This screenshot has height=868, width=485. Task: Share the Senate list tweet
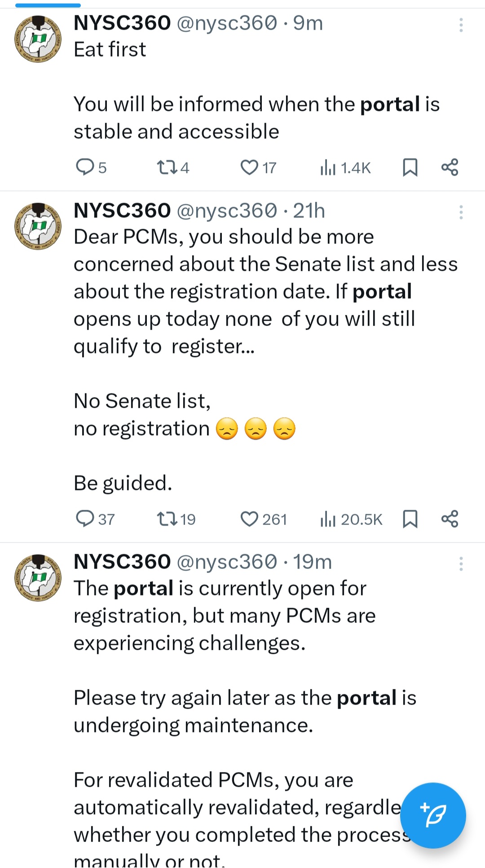pyautogui.click(x=450, y=519)
